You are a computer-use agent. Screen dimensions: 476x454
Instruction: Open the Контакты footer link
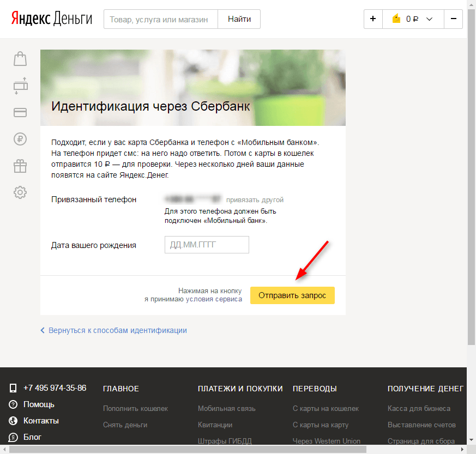[x=41, y=421]
